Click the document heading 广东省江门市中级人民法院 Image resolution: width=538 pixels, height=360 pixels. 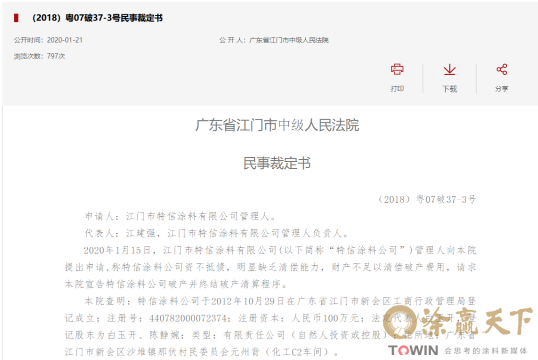(x=277, y=125)
